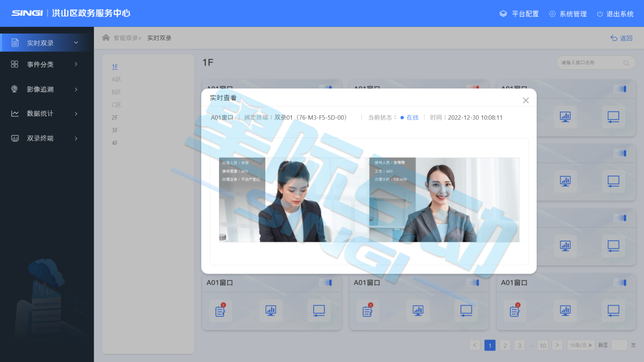Click the 在线 status text
Viewport: 644px width, 362px height.
pyautogui.click(x=412, y=117)
